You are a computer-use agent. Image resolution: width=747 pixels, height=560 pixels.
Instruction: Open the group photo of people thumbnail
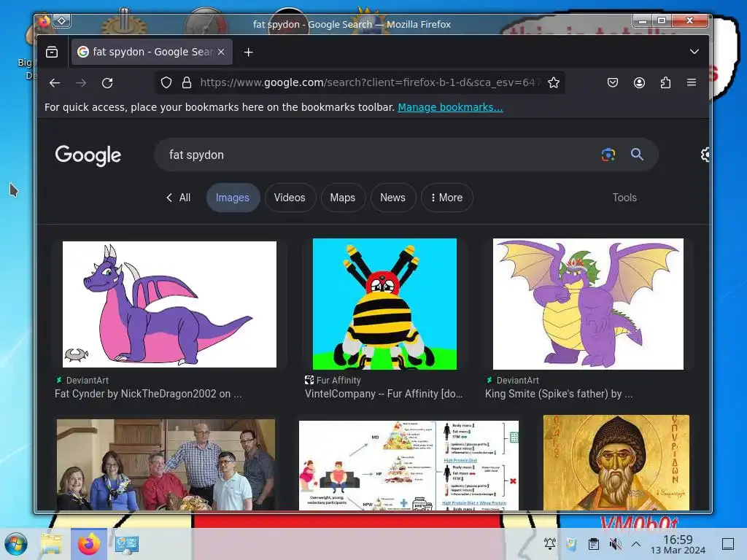tap(166, 464)
